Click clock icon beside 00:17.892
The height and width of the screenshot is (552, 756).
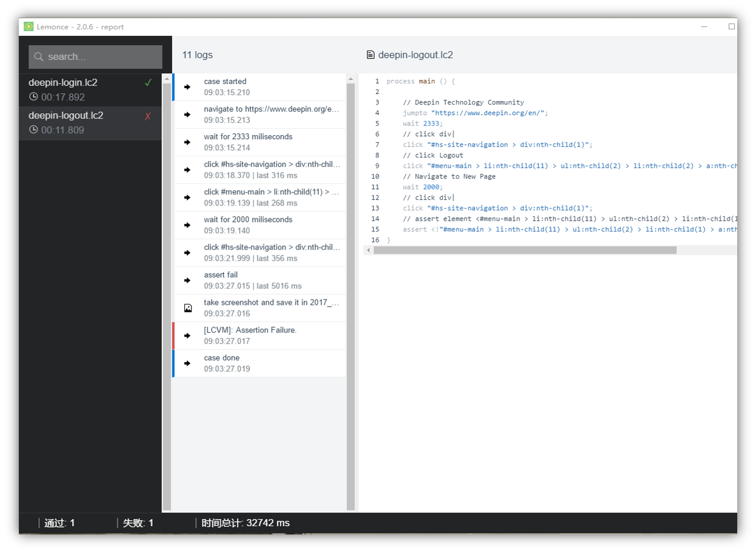pos(33,97)
